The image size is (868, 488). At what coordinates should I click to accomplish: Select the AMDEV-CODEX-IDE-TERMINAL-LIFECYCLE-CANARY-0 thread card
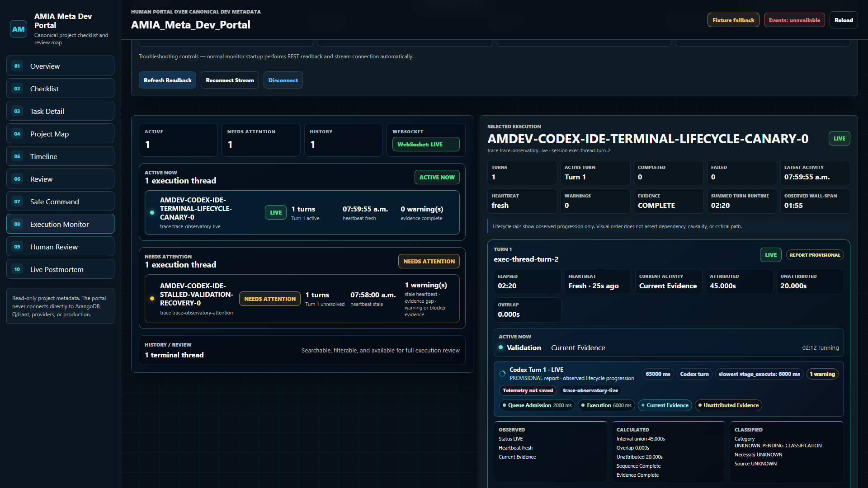[x=302, y=213]
